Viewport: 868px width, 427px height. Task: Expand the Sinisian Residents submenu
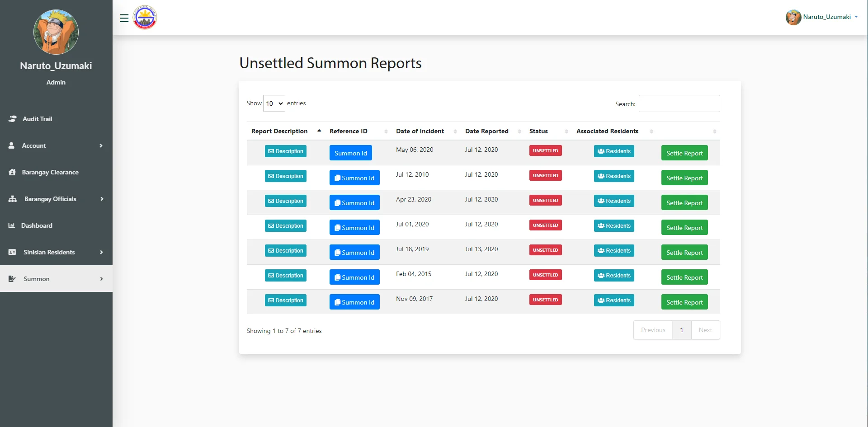click(56, 252)
